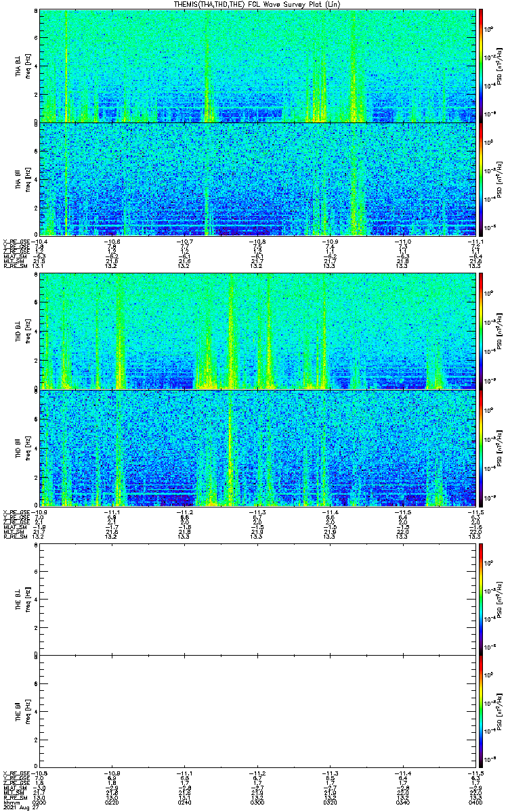Click the 0240 time tick label
The image size is (508, 812).
[185, 803]
